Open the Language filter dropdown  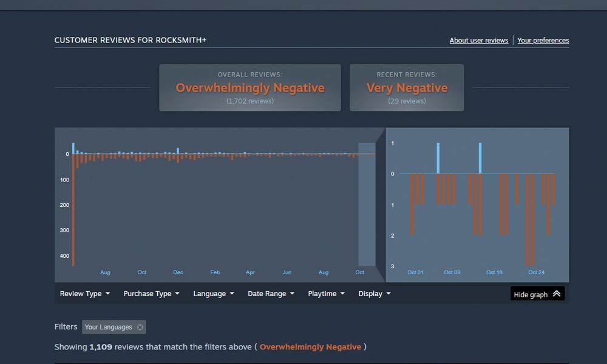(x=214, y=294)
